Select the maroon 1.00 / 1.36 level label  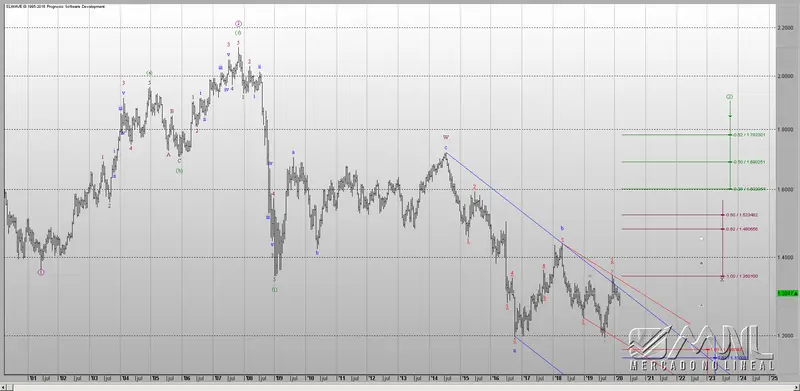(x=742, y=276)
